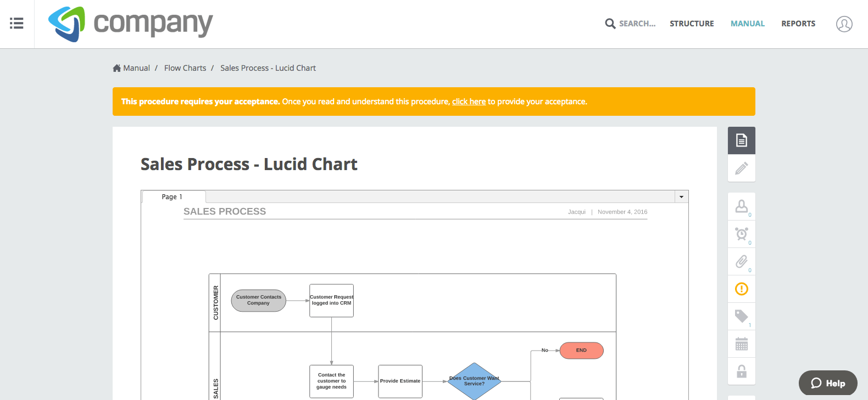Click the 'Jacqui' author text

577,212
